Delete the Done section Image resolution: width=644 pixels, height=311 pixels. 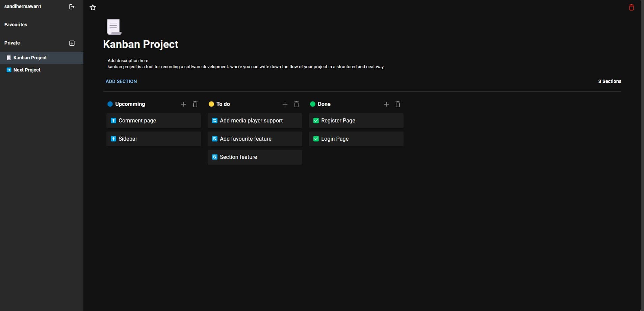[398, 104]
